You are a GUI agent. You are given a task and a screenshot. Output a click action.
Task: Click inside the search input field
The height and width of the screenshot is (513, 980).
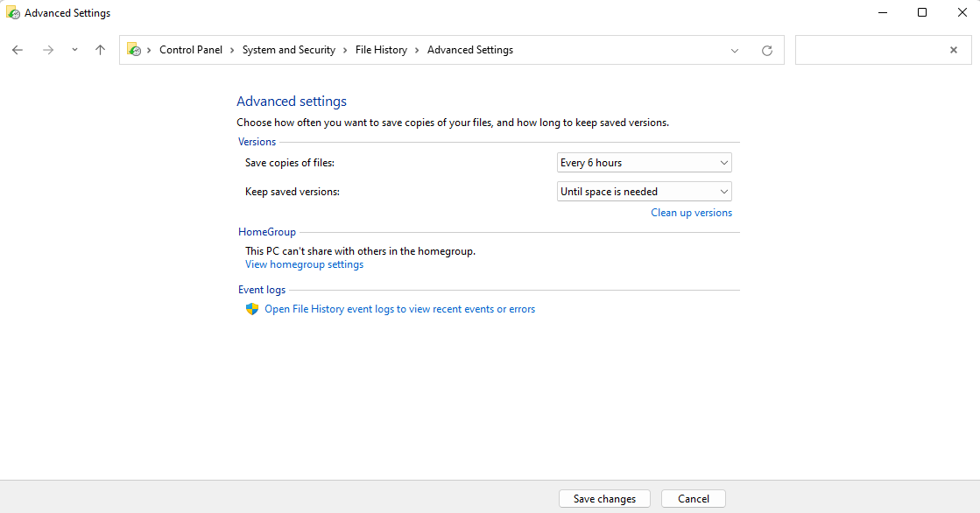[871, 50]
